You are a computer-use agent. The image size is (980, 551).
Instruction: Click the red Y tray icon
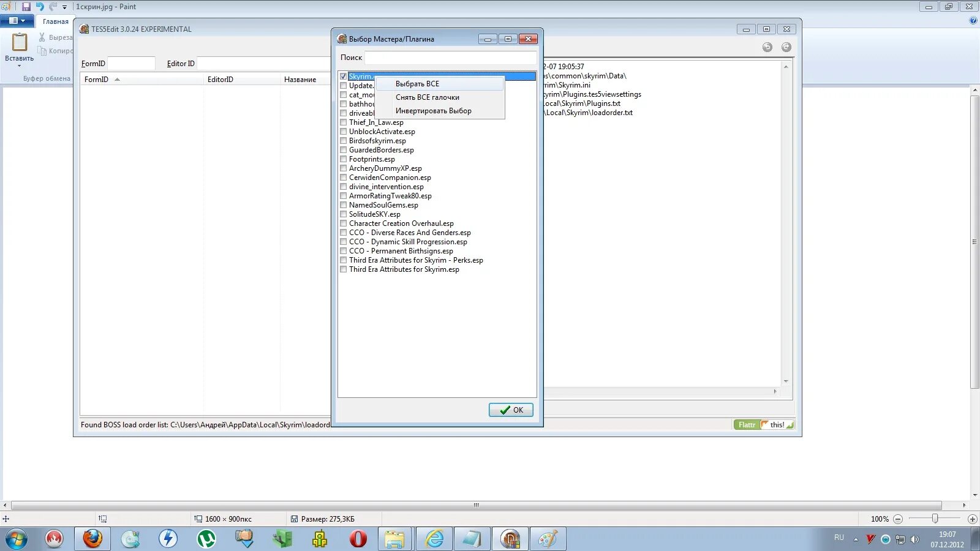pyautogui.click(x=870, y=539)
